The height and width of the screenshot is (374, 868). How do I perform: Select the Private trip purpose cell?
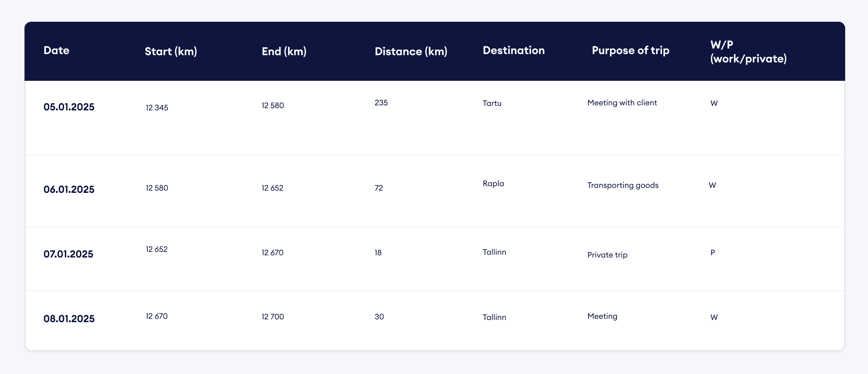point(607,255)
